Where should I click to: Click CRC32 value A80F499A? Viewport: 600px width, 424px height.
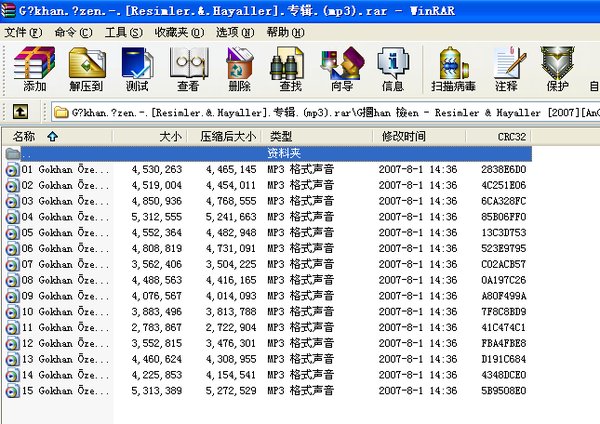[x=504, y=296]
